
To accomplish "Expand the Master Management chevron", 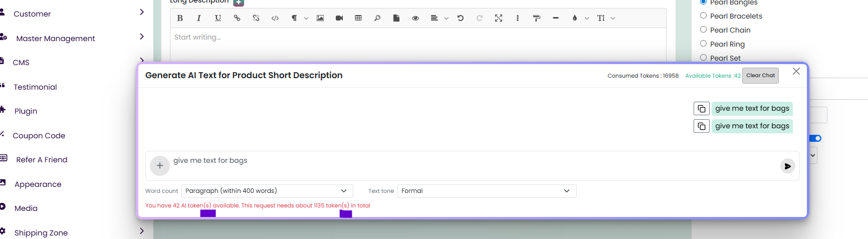I will 142,37.
